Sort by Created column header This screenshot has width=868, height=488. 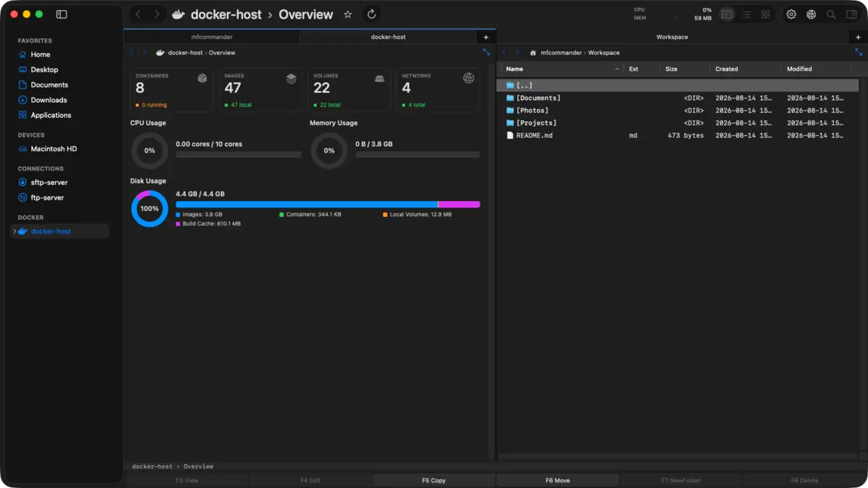[x=746, y=69]
